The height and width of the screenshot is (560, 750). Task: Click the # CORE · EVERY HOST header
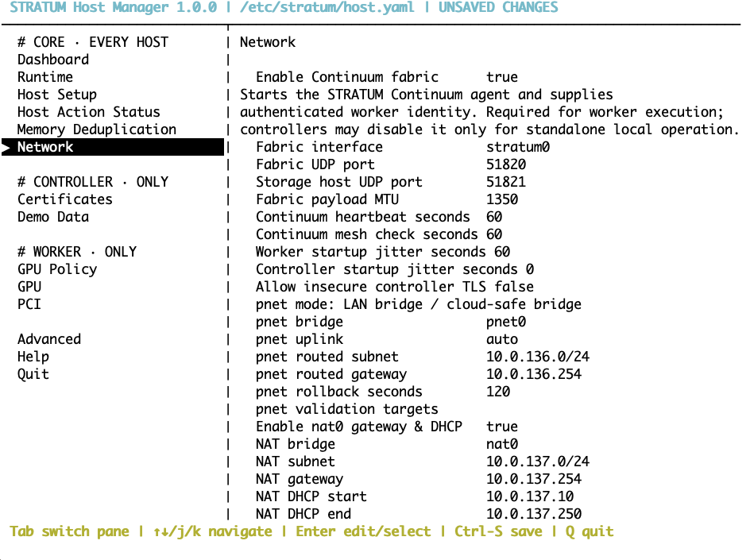(93, 42)
